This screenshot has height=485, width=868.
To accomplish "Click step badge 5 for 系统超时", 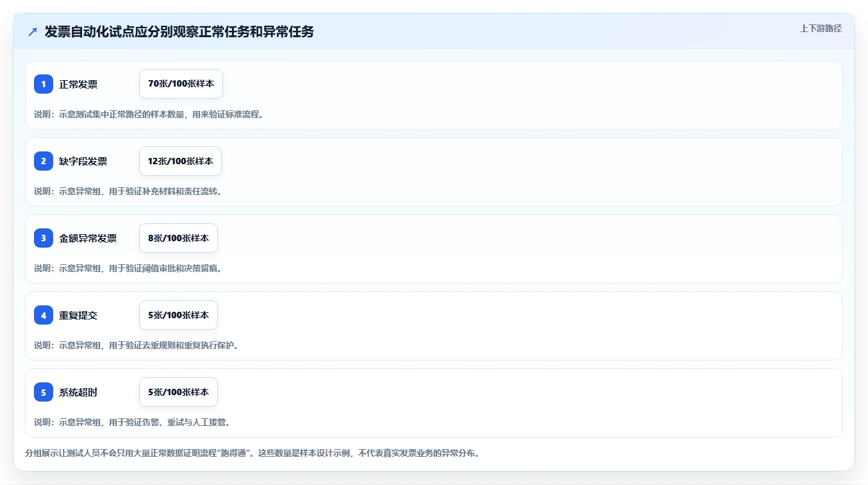I will [x=44, y=392].
